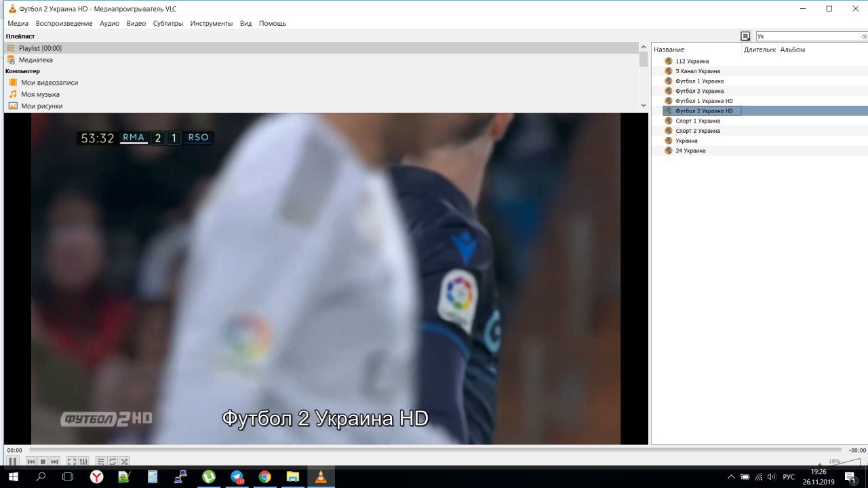Open Yandex Browser from taskbar
The width and height of the screenshot is (868, 488).
[97, 477]
